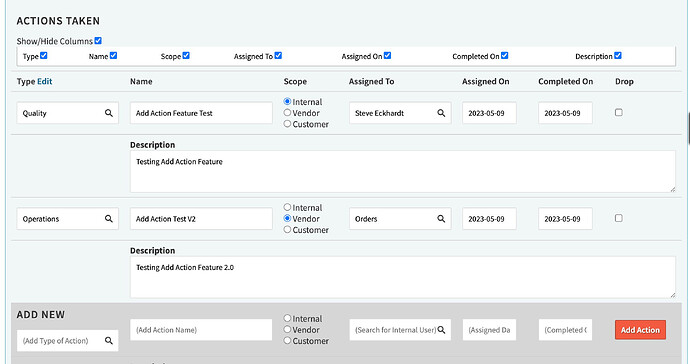Viewport: 690px width, 364px height.
Task: Click the Quality type field
Action: click(x=68, y=113)
